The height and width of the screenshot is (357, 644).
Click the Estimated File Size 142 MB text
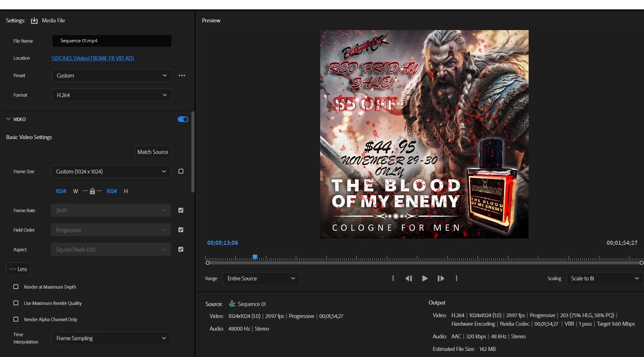tap(464, 349)
